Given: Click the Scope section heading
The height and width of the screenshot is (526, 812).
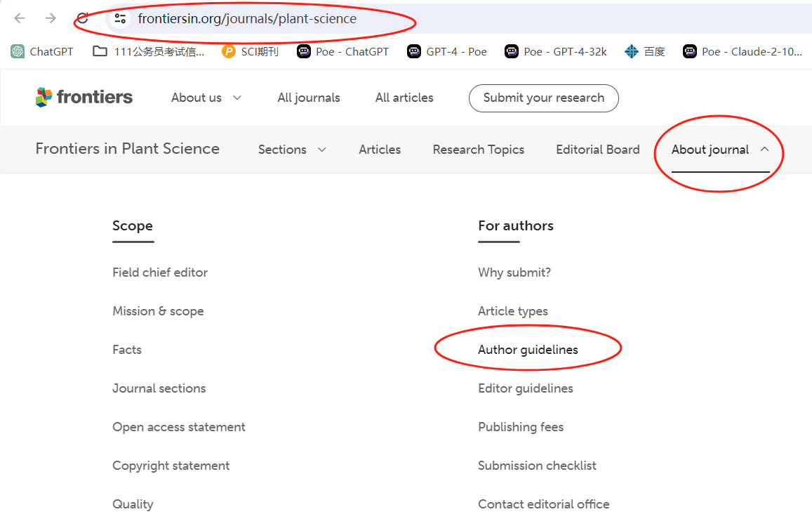Looking at the screenshot, I should coord(133,225).
